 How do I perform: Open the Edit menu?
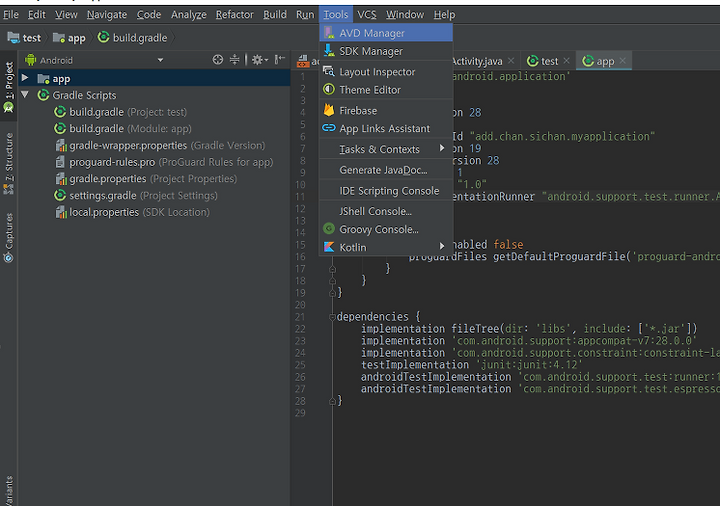37,15
